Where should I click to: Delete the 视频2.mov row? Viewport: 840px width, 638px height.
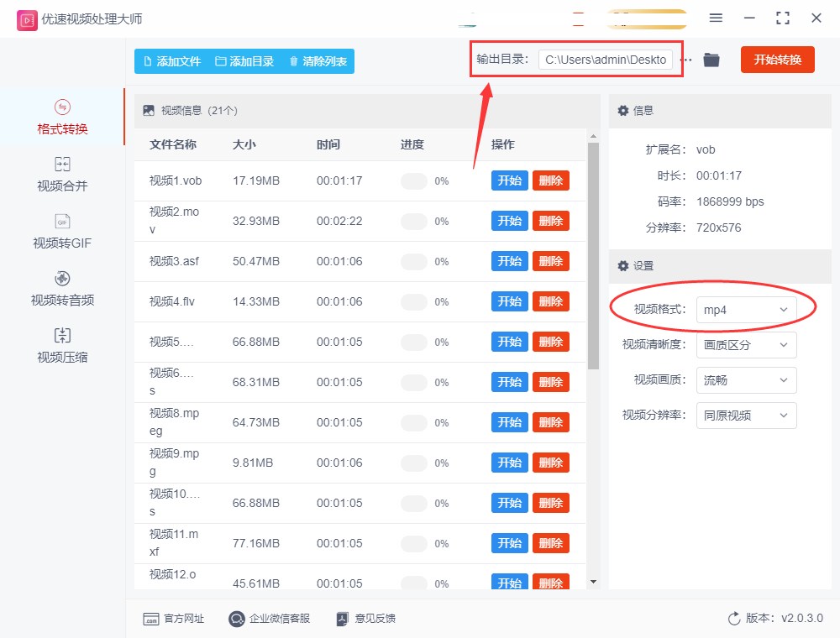click(x=551, y=221)
